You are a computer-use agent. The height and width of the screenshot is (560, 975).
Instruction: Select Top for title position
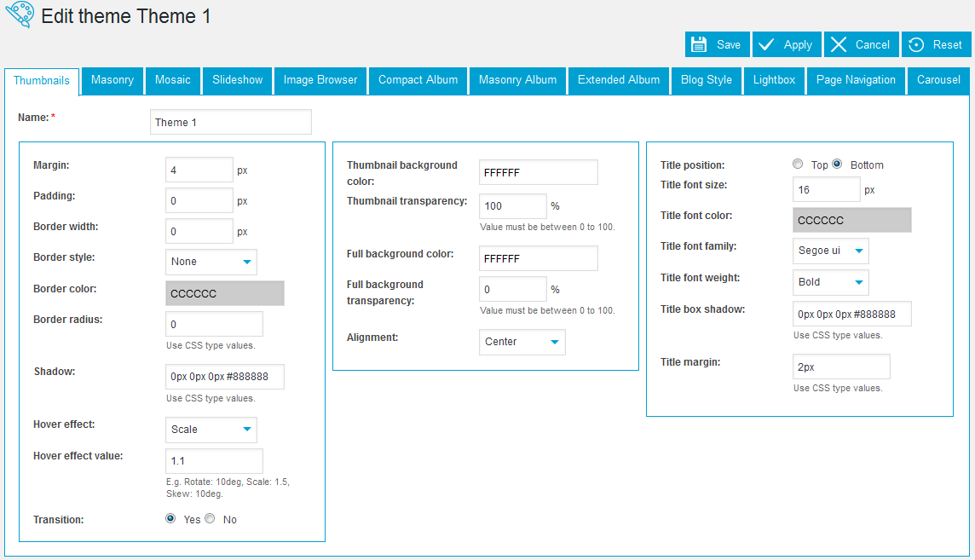pyautogui.click(x=798, y=165)
